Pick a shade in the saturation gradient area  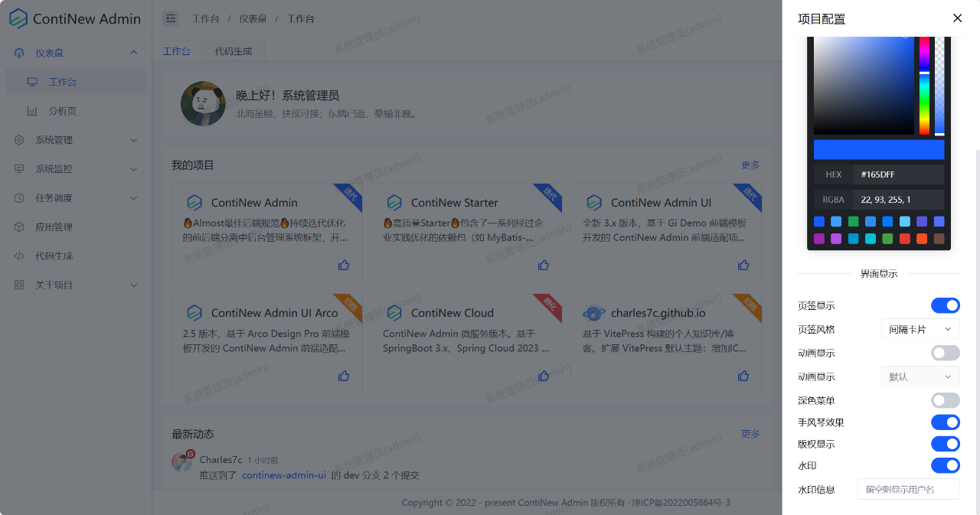tap(864, 86)
